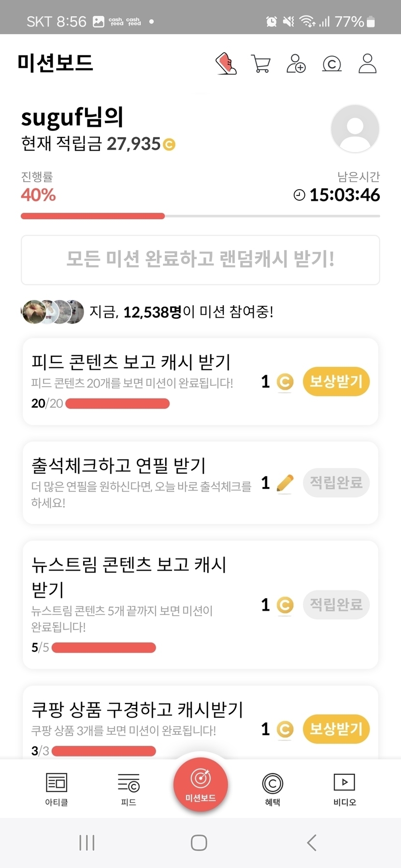401x868 pixels.
Task: Open my profile icon in header
Action: (x=367, y=63)
